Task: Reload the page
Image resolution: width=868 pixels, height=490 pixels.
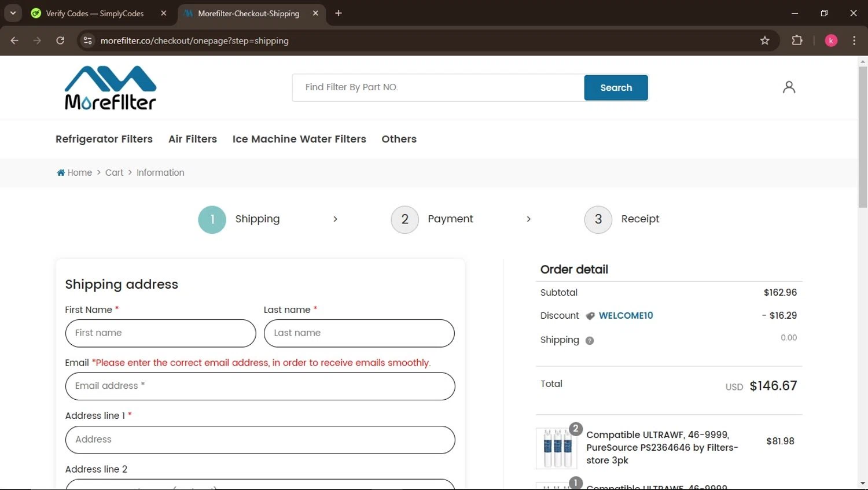Action: (x=60, y=40)
